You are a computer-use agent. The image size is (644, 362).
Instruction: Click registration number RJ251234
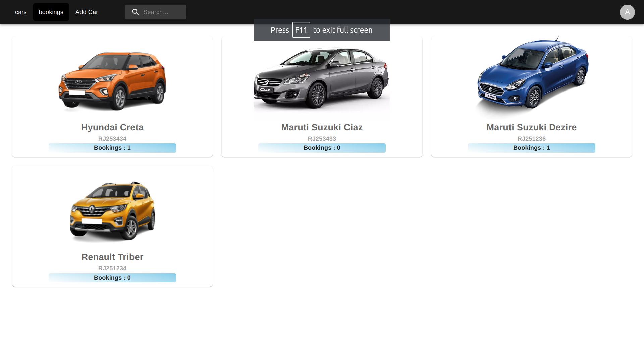click(x=112, y=268)
